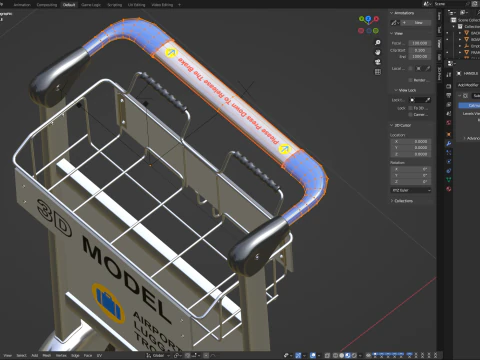
Task: Switch to the Game Logic workspace tab
Action: click(x=91, y=5)
